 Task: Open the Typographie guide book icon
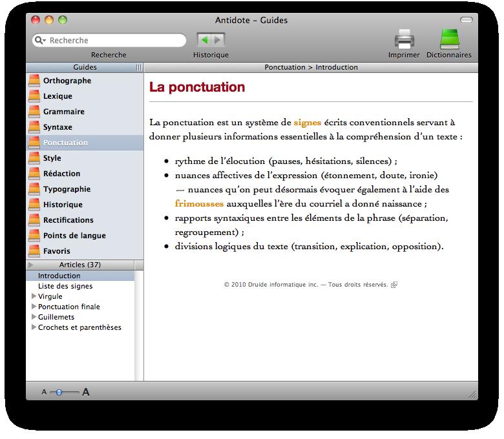coord(34,189)
